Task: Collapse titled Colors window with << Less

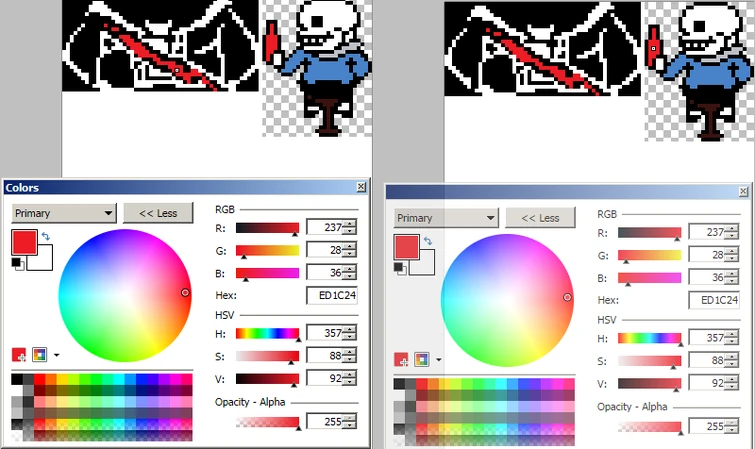Action: (158, 213)
